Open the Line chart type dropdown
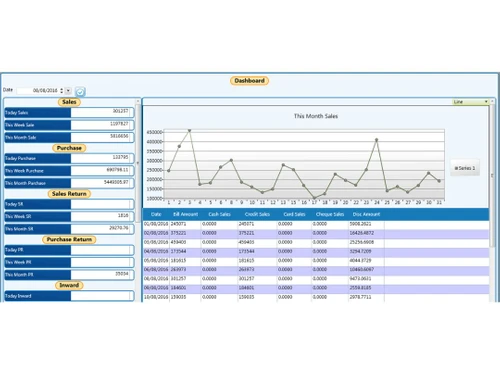The image size is (500, 375). click(471, 102)
